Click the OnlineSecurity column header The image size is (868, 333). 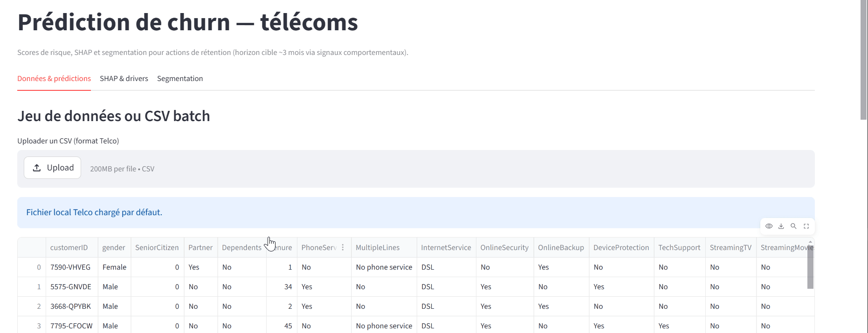point(504,248)
